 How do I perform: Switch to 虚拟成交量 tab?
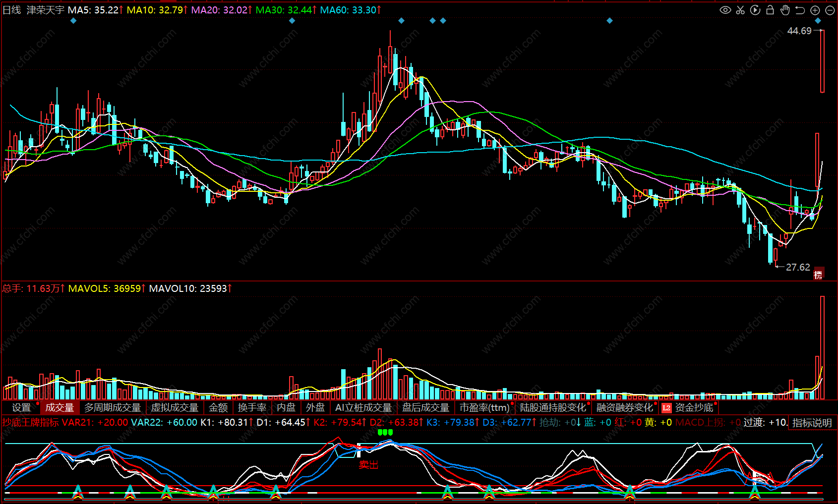175,407
